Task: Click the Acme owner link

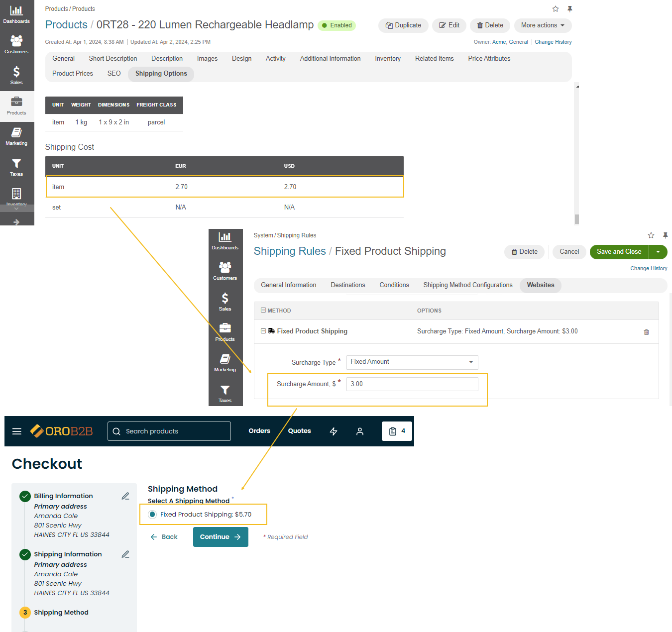Action: click(499, 42)
